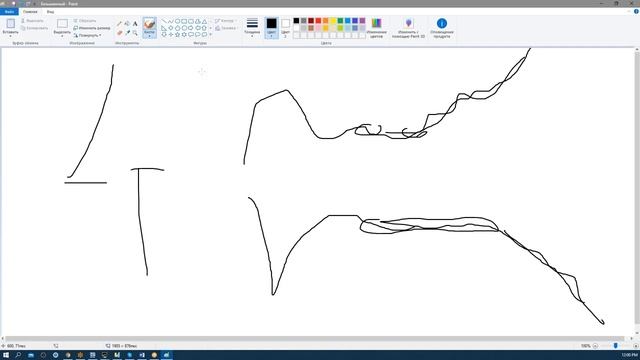640x360 pixels.
Task: Open Edit with Paint 3D
Action: pyautogui.click(x=409, y=28)
